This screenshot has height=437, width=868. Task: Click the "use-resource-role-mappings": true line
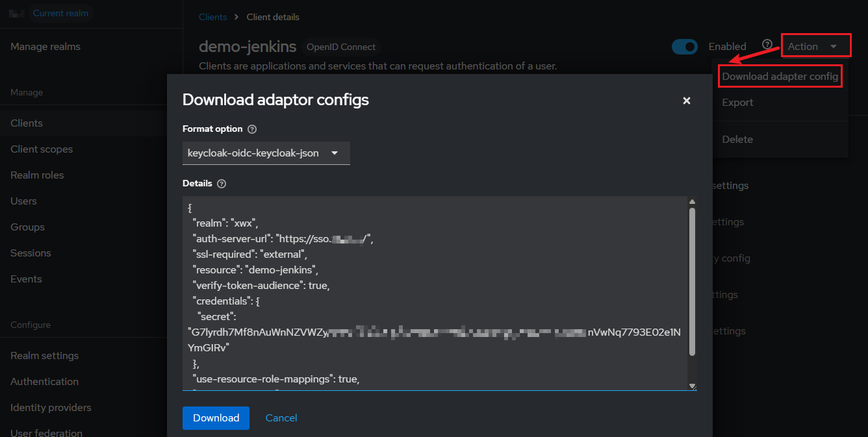276,379
